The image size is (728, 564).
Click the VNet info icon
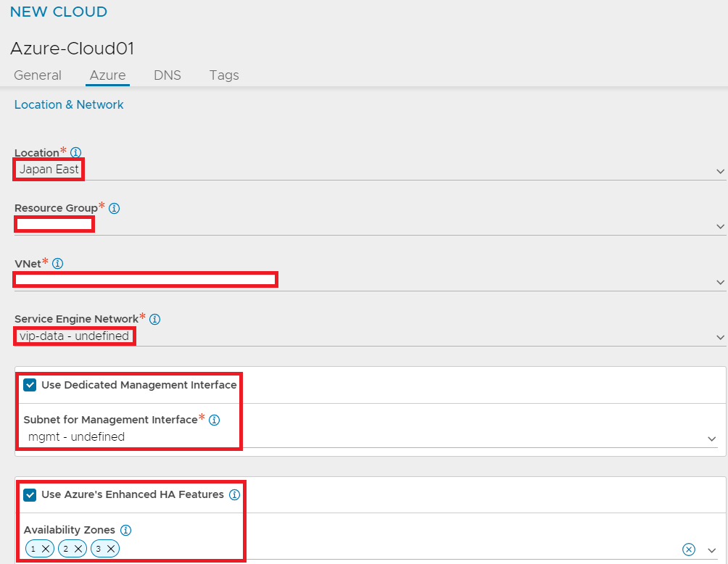(x=57, y=264)
